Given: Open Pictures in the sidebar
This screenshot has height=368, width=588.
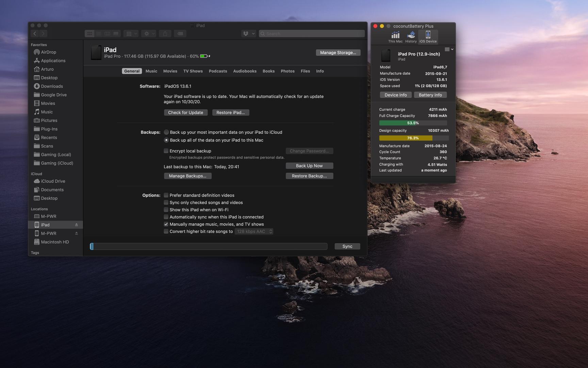Looking at the screenshot, I should pyautogui.click(x=49, y=120).
